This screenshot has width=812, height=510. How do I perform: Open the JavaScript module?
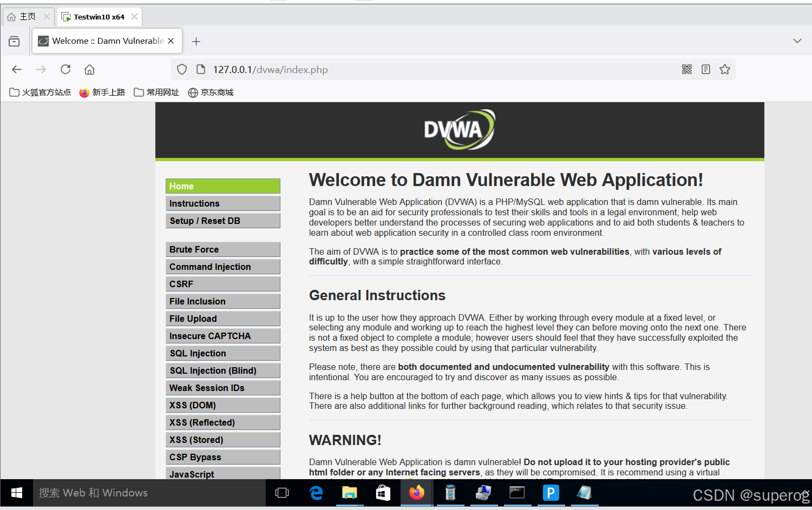[223, 473]
